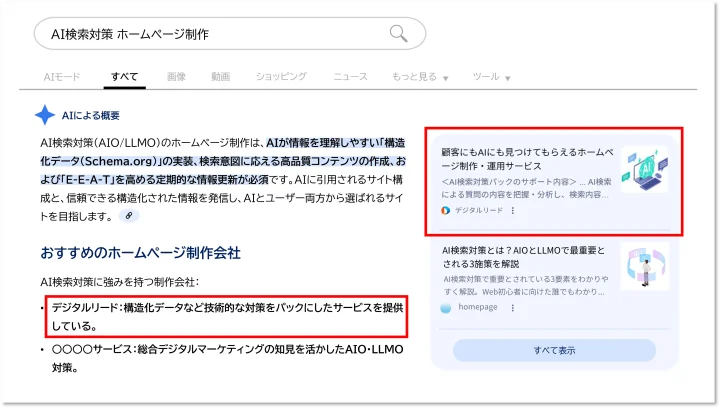Click the デジタルリード favicon
Screen dimensions: 720x408
point(445,210)
